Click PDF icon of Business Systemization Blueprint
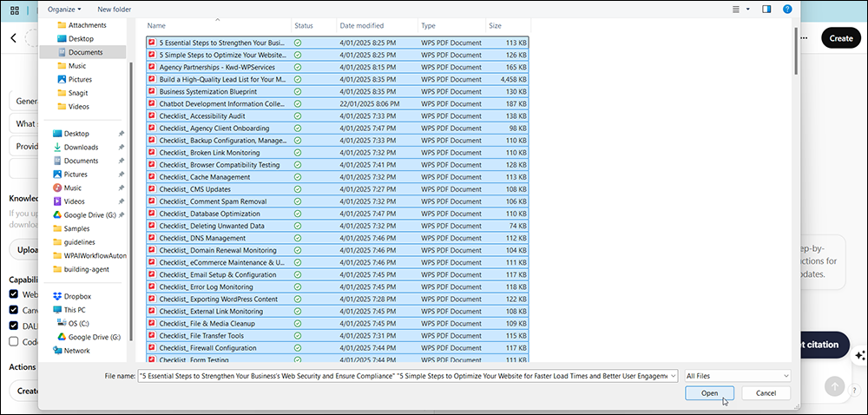Image resolution: width=868 pixels, height=415 pixels. 152,91
